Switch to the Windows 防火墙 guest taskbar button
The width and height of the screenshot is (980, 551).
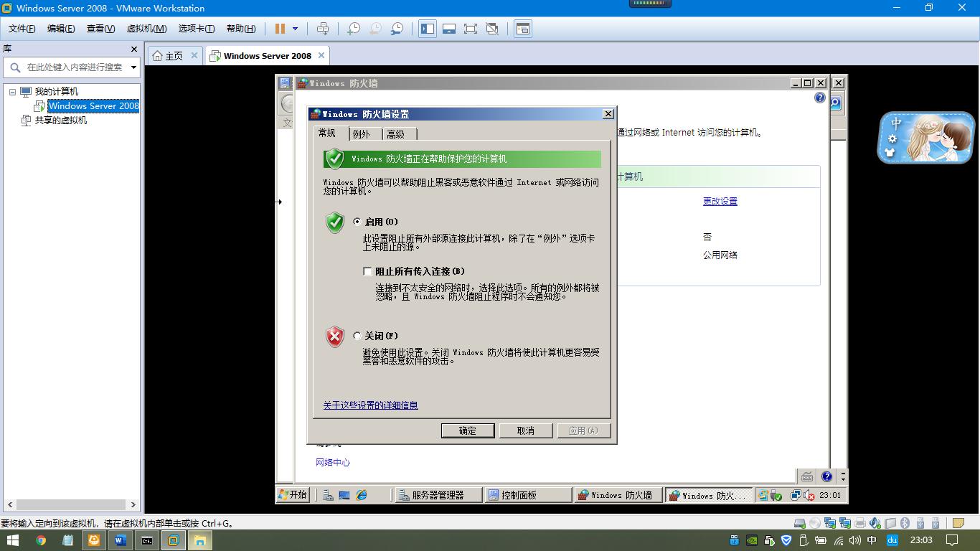click(x=618, y=495)
